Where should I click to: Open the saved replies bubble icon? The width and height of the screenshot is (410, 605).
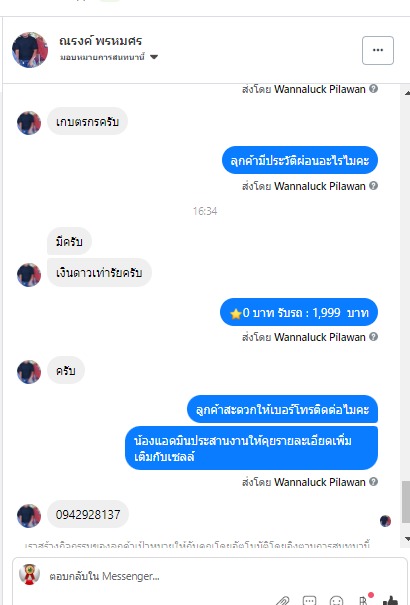click(x=309, y=600)
